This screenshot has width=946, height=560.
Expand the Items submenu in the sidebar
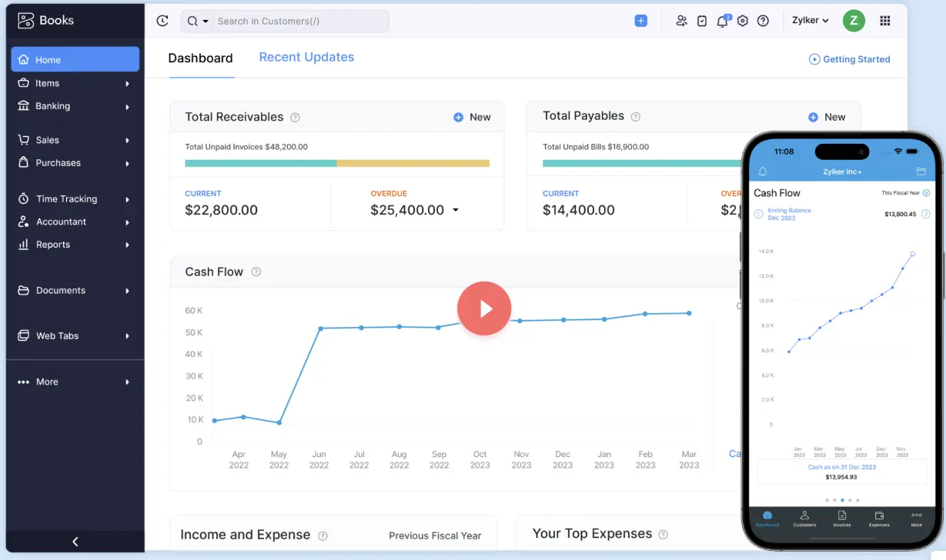coord(128,84)
